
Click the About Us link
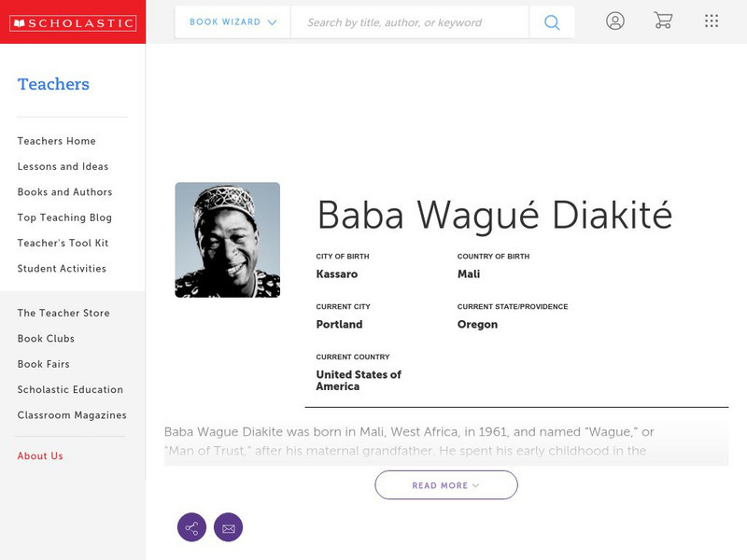click(40, 456)
